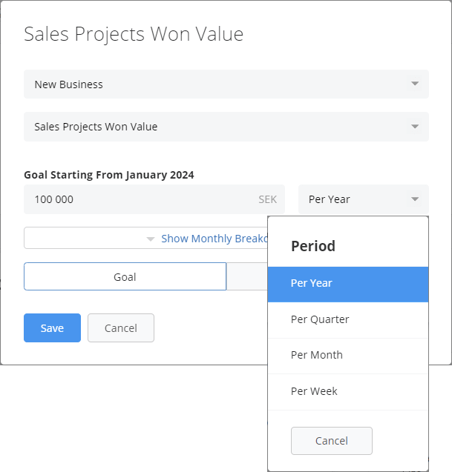
Task: Expand the Per Year period selector
Action: tap(363, 199)
